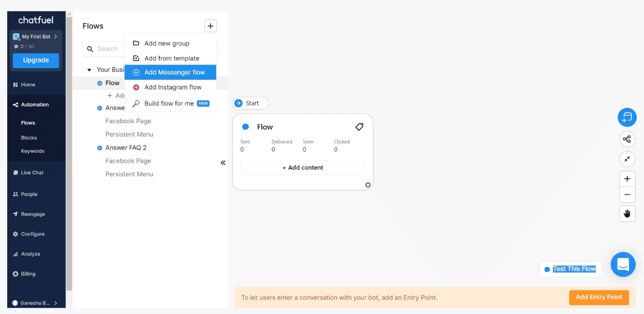Open Configure settings
The height and width of the screenshot is (314, 644).
pyautogui.click(x=32, y=234)
